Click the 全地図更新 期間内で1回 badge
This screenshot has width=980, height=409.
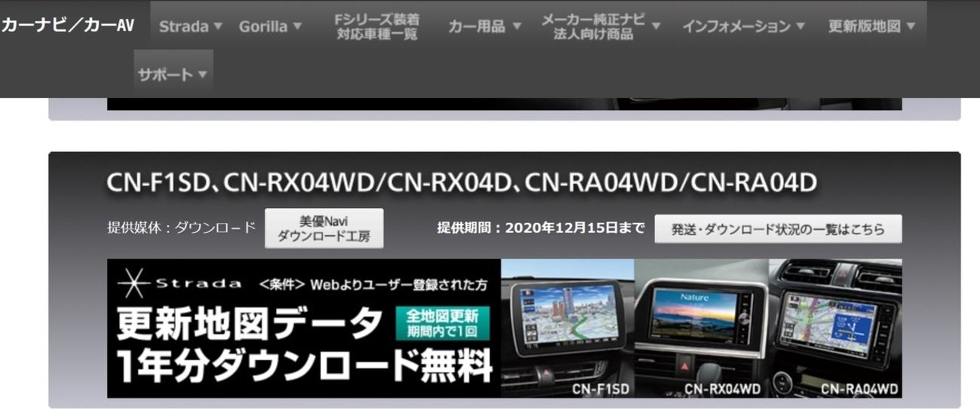[x=443, y=323]
